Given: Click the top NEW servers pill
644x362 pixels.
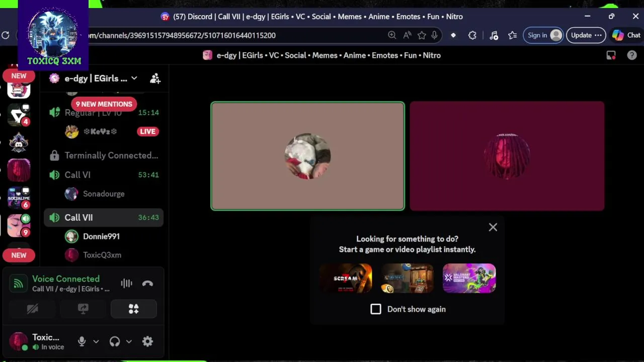Looking at the screenshot, I should point(19,76).
